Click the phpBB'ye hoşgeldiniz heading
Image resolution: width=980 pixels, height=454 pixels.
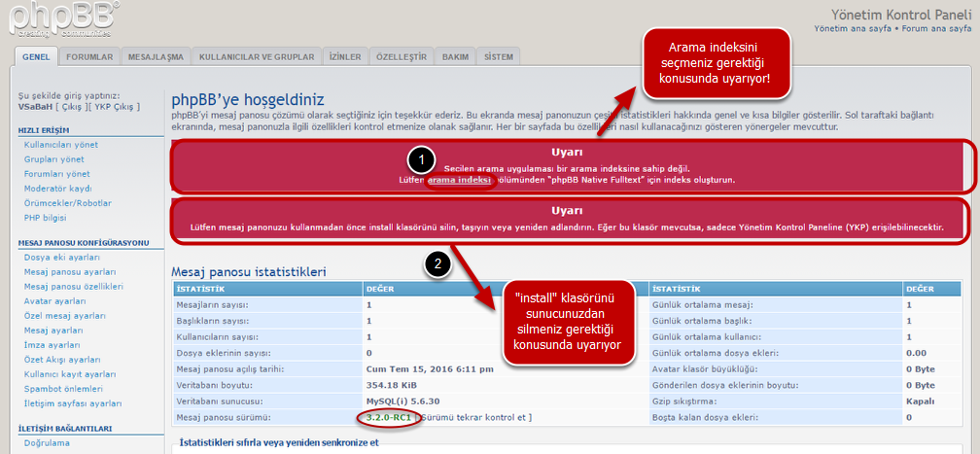[248, 99]
